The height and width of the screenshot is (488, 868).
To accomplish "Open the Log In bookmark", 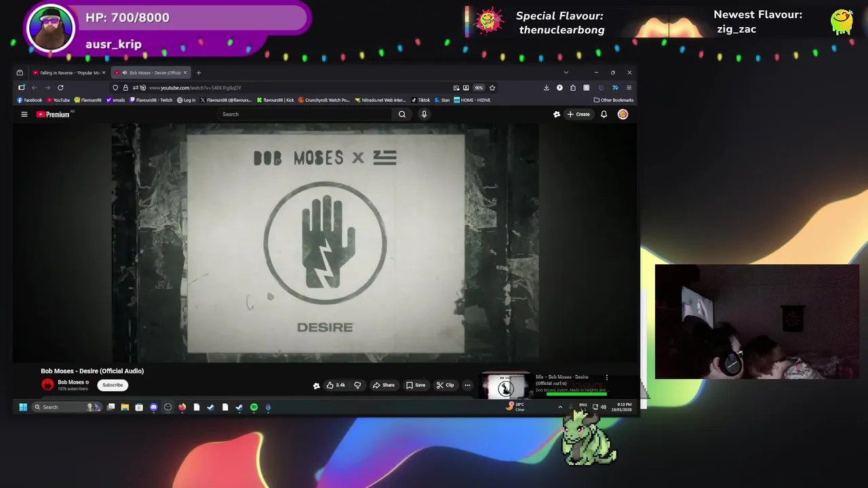I will point(186,100).
